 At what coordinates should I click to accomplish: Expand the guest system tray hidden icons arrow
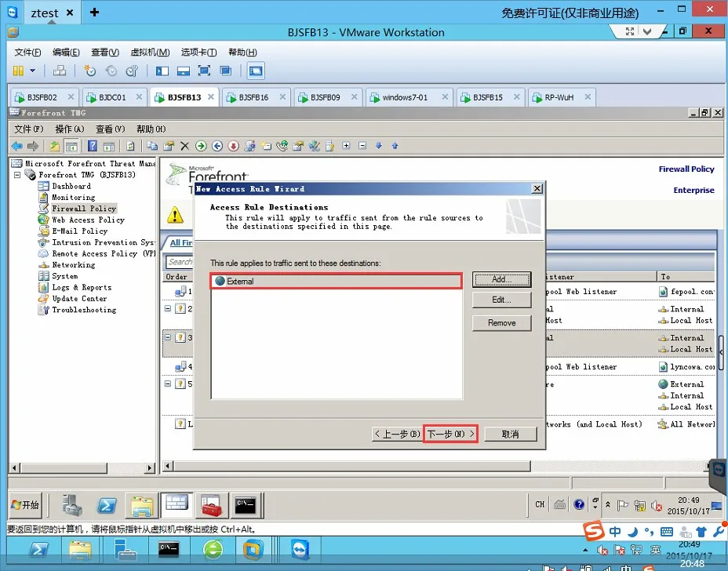607,504
